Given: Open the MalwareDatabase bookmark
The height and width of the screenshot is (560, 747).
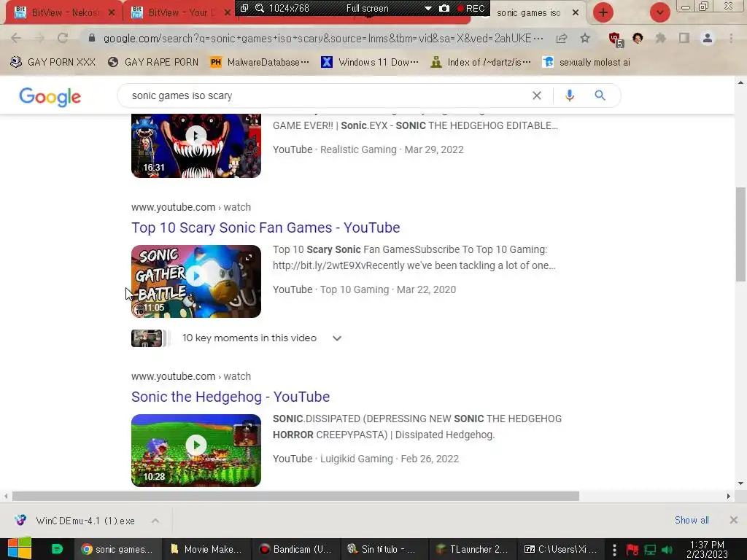Looking at the screenshot, I should coord(260,63).
